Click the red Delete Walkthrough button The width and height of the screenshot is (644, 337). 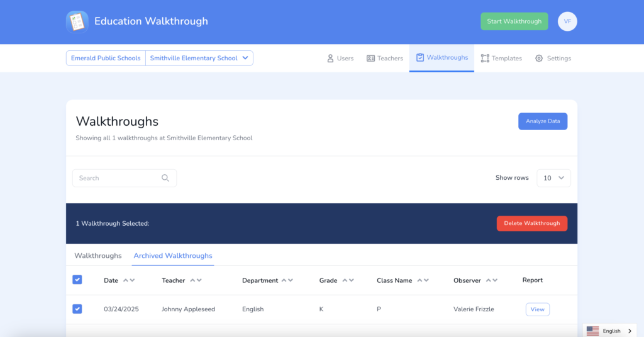tap(532, 223)
